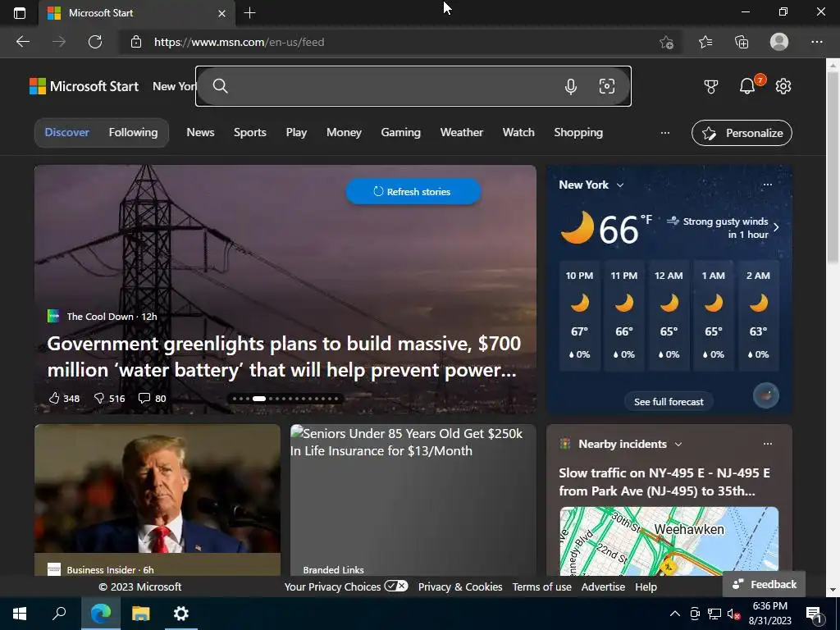The image size is (840, 630).
Task: Open a new browser tab
Action: click(249, 13)
